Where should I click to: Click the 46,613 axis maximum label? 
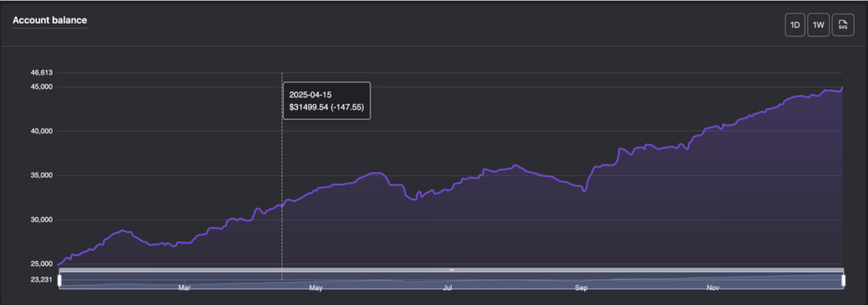(42, 73)
